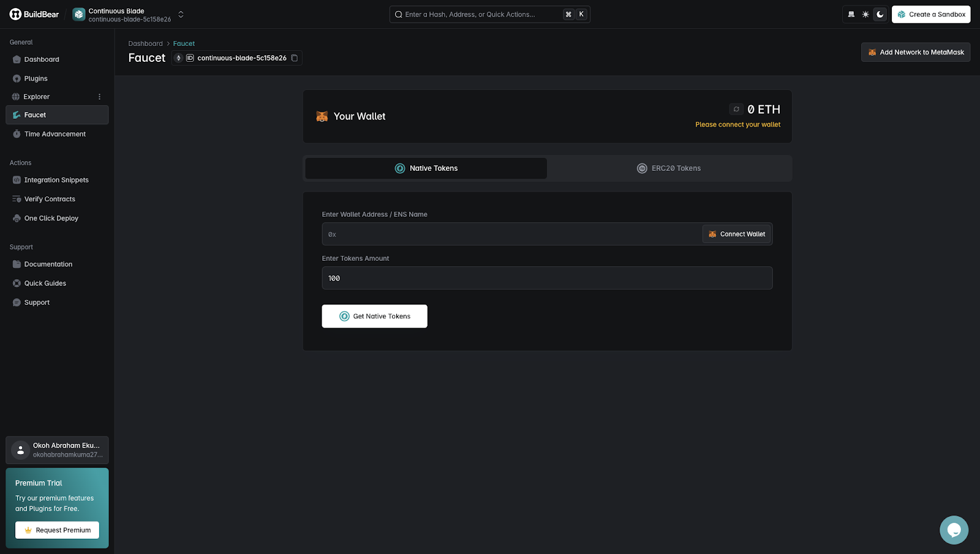Switch to light theme (sun icon)
980x554 pixels.
tap(865, 14)
